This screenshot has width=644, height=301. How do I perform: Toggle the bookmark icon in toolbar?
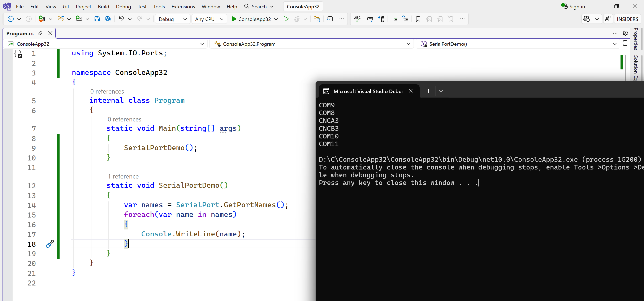pos(418,19)
